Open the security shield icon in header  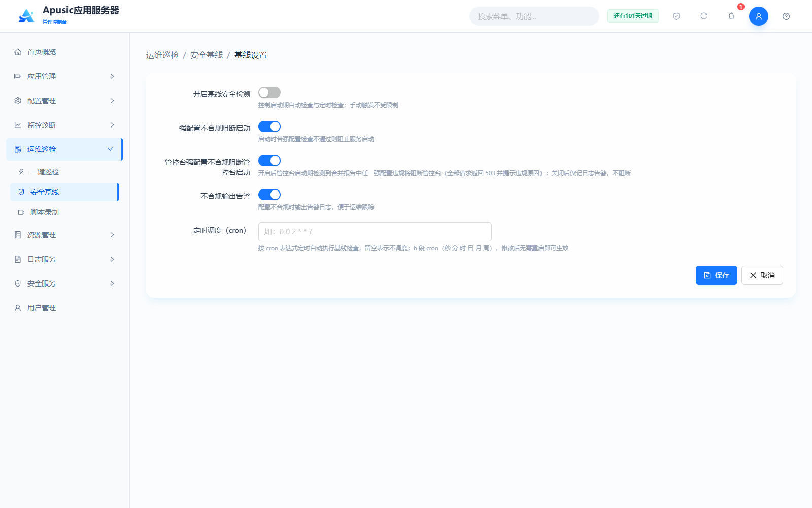click(x=676, y=16)
